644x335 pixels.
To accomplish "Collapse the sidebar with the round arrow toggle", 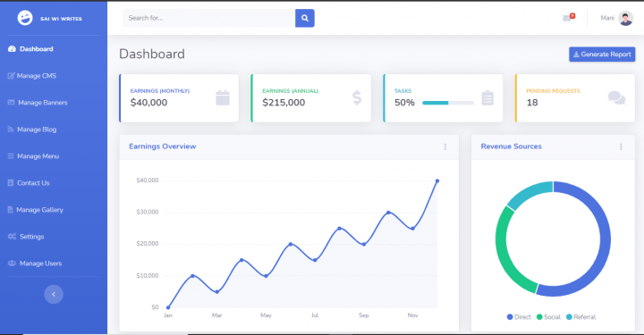I will (54, 294).
